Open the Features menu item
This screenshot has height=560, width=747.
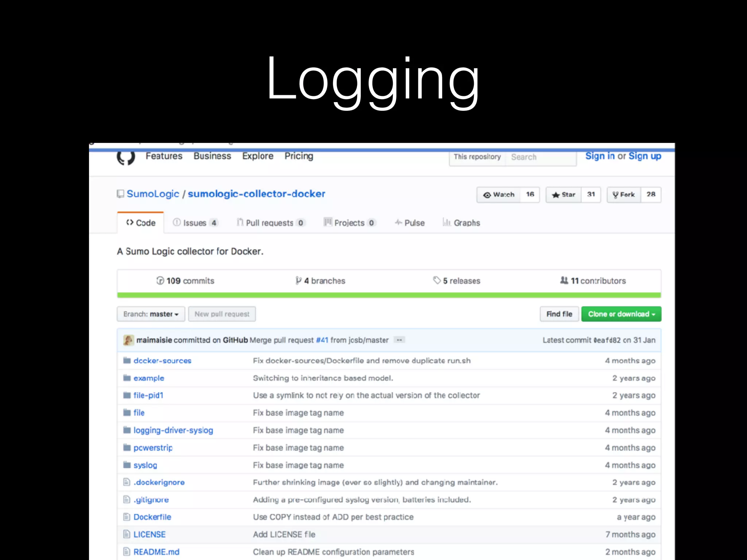pos(164,156)
